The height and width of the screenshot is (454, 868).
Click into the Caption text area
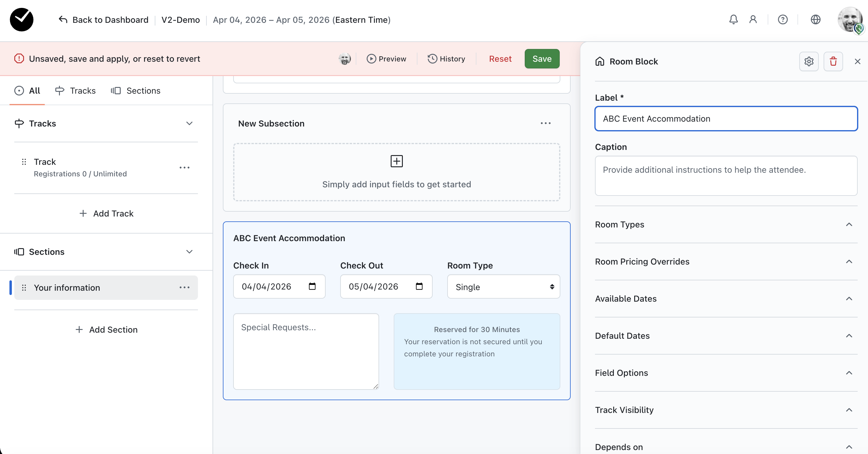click(726, 175)
